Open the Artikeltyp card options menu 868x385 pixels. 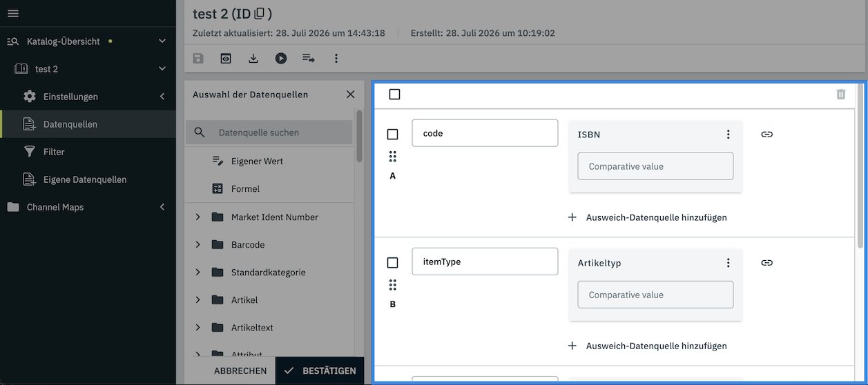pyautogui.click(x=728, y=263)
